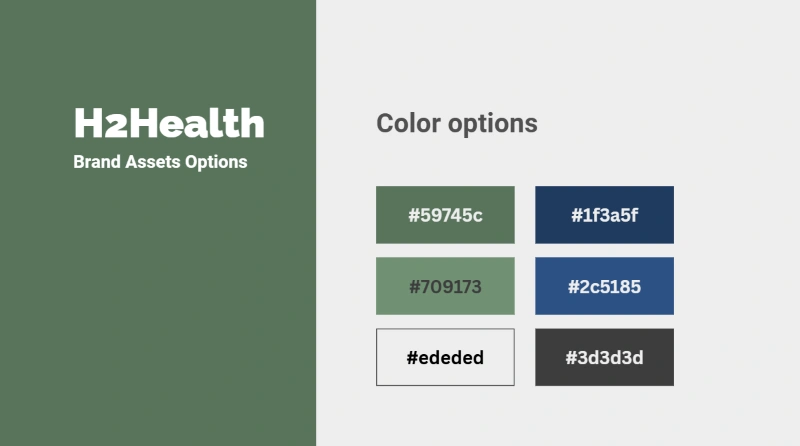Viewport: 800px width, 446px height.
Task: Click the word "options" in the heading
Action: (492, 125)
